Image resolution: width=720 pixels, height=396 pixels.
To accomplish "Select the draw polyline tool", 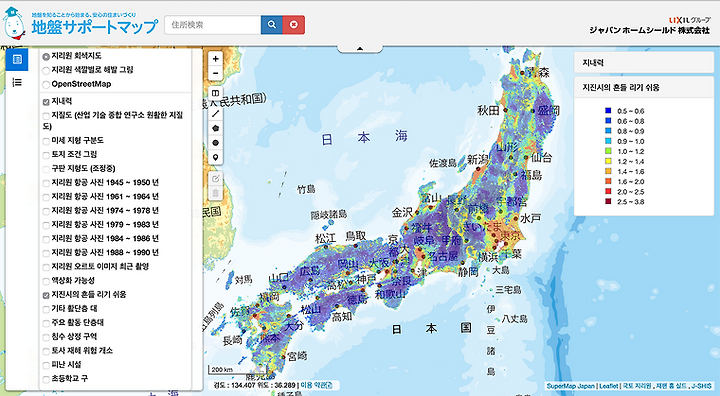I will (x=215, y=114).
